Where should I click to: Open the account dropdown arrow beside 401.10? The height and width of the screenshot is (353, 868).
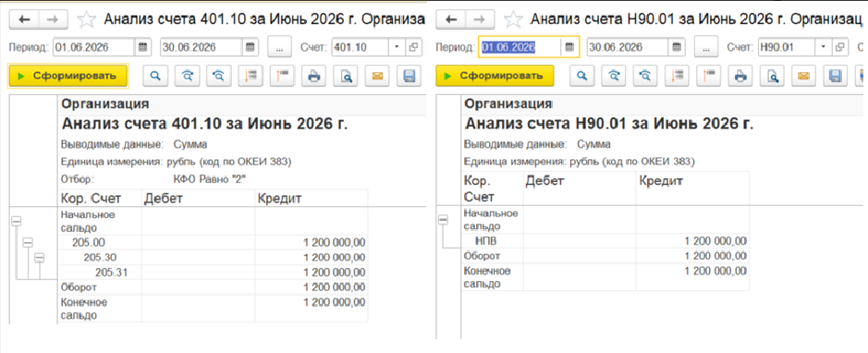point(397,47)
